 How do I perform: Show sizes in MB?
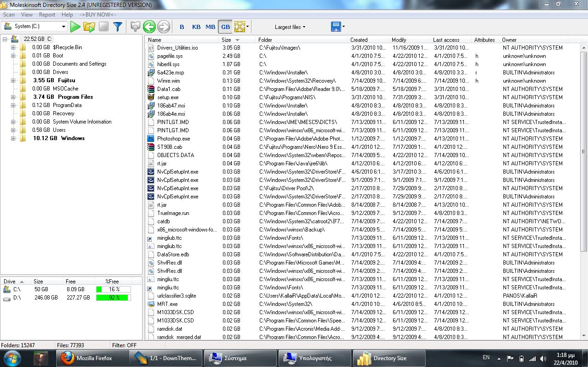pyautogui.click(x=211, y=27)
